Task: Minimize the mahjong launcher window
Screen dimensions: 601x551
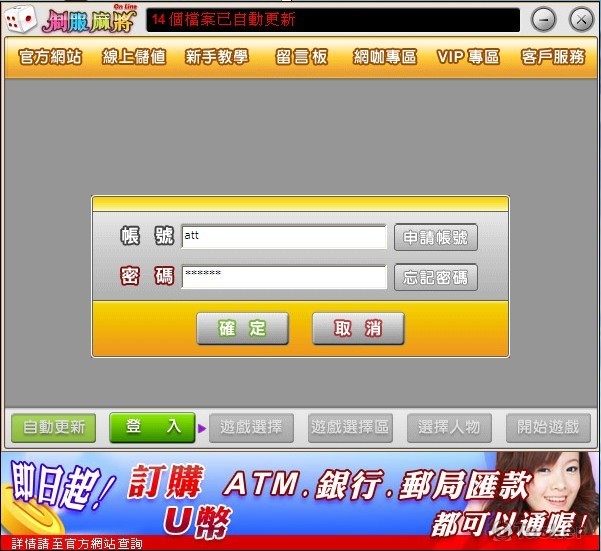Action: tap(544, 19)
